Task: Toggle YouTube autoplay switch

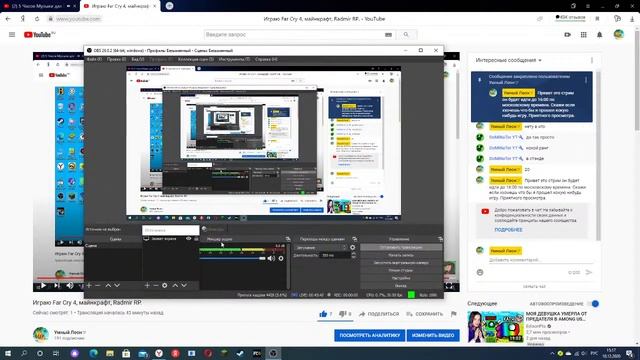Action: (x=594, y=304)
